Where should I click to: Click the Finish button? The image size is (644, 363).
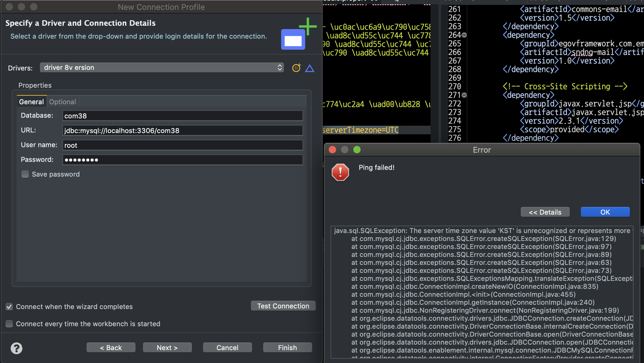[x=287, y=348]
